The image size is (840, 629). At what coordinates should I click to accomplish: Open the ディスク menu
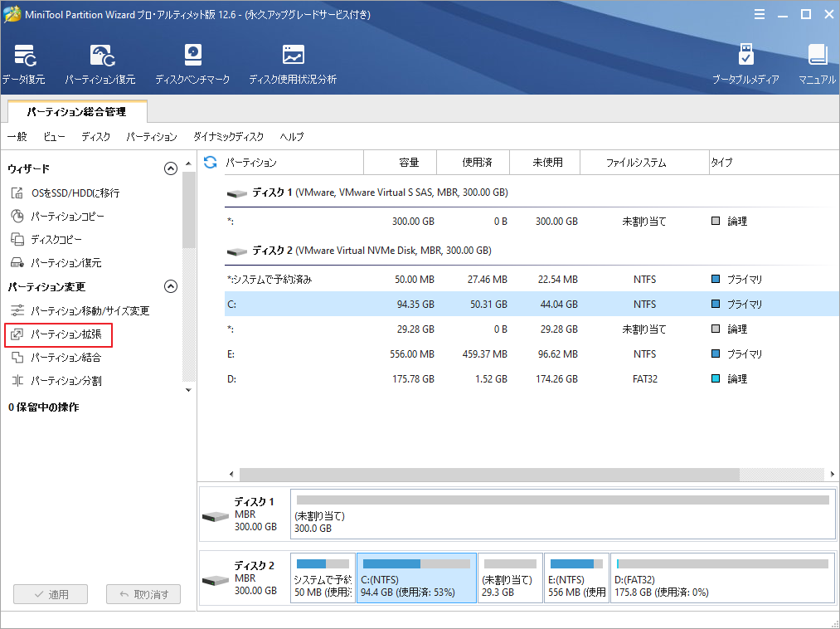point(95,137)
